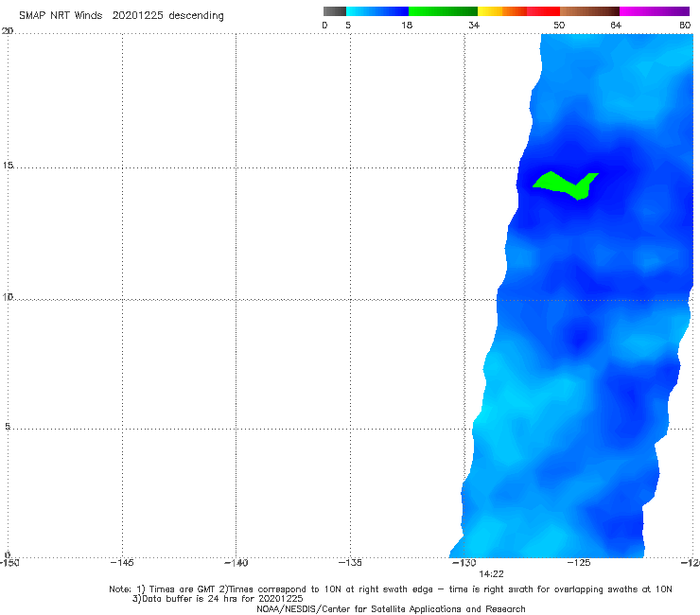Click the longitude label -145
The image size is (700, 615).
click(x=122, y=563)
